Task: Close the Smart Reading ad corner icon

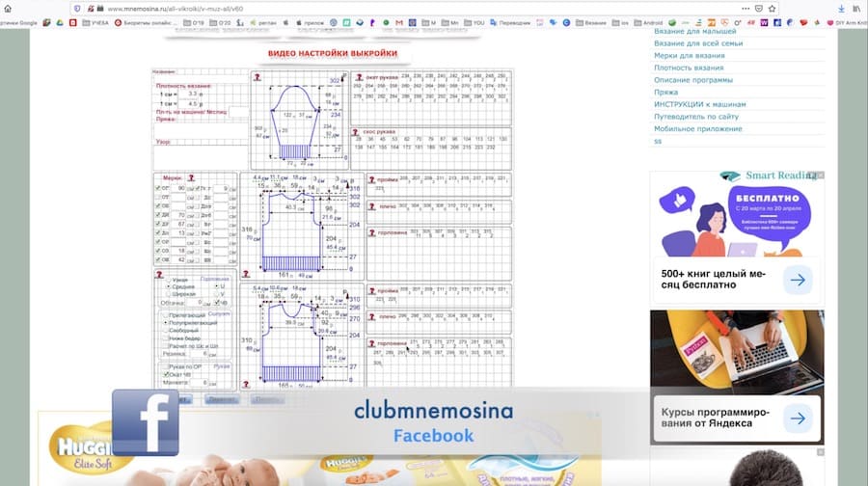Action: 821,175
